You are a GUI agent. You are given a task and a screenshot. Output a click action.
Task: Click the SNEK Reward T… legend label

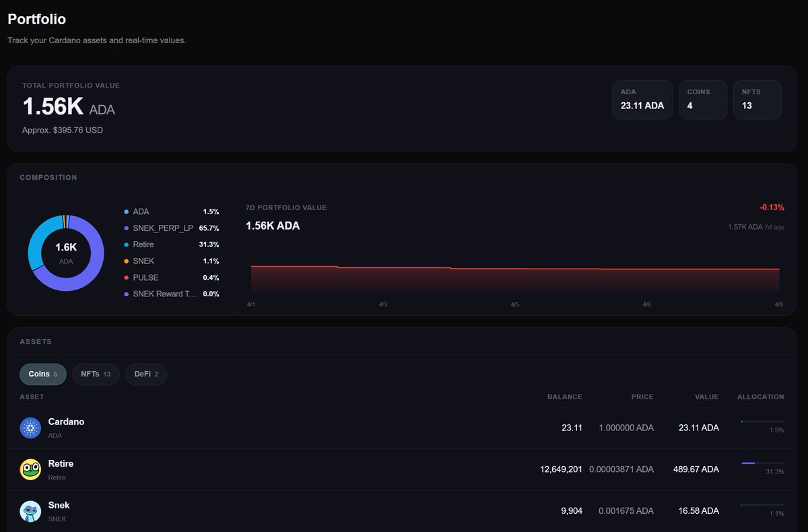click(165, 294)
